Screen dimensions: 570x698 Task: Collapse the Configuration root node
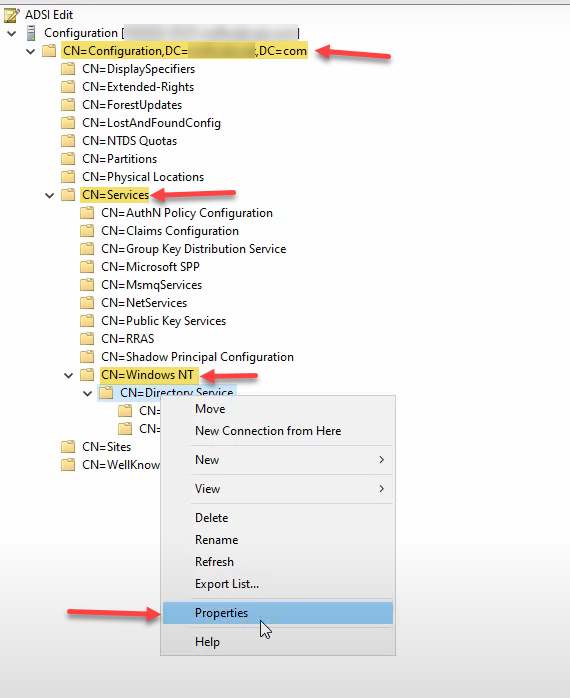(x=12, y=33)
